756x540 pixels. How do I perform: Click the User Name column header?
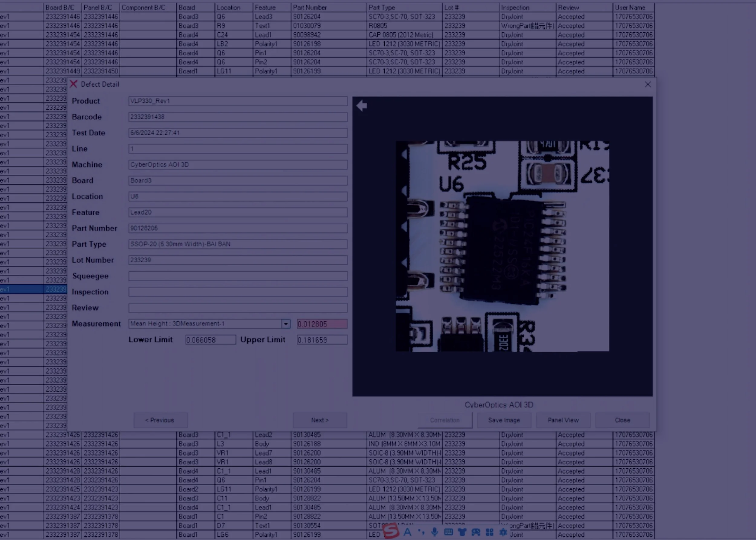[x=634, y=7]
